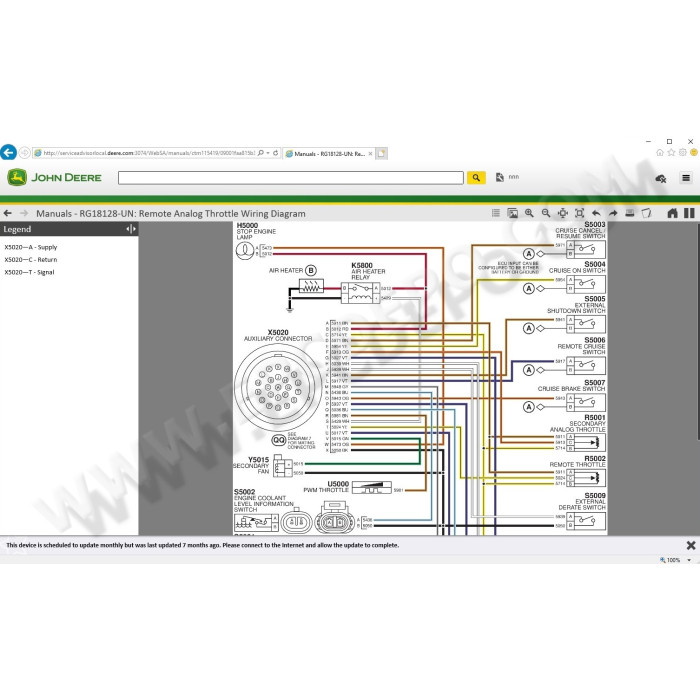Refresh the page with the reload icon
The image size is (700, 700).
tap(276, 153)
